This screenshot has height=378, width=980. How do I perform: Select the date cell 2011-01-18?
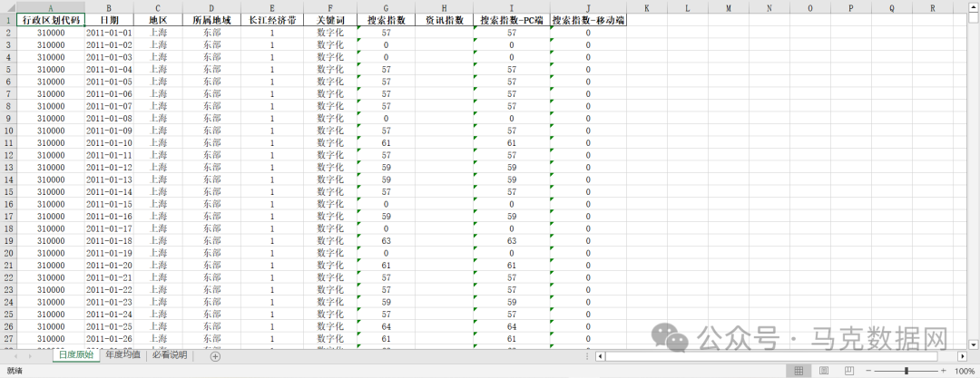[x=110, y=240]
